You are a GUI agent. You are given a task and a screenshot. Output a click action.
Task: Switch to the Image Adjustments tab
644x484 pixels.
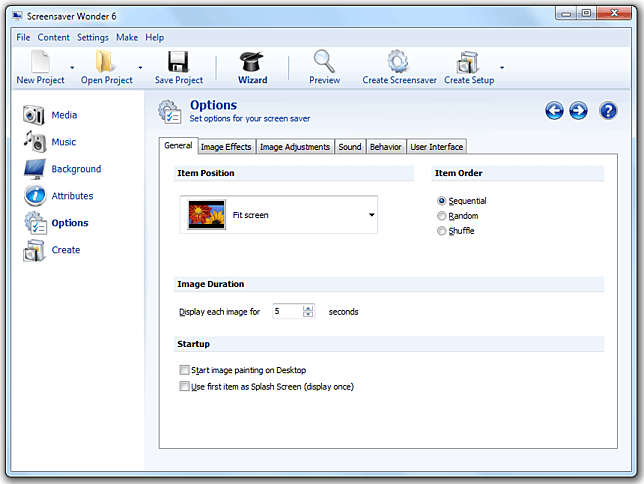click(295, 147)
